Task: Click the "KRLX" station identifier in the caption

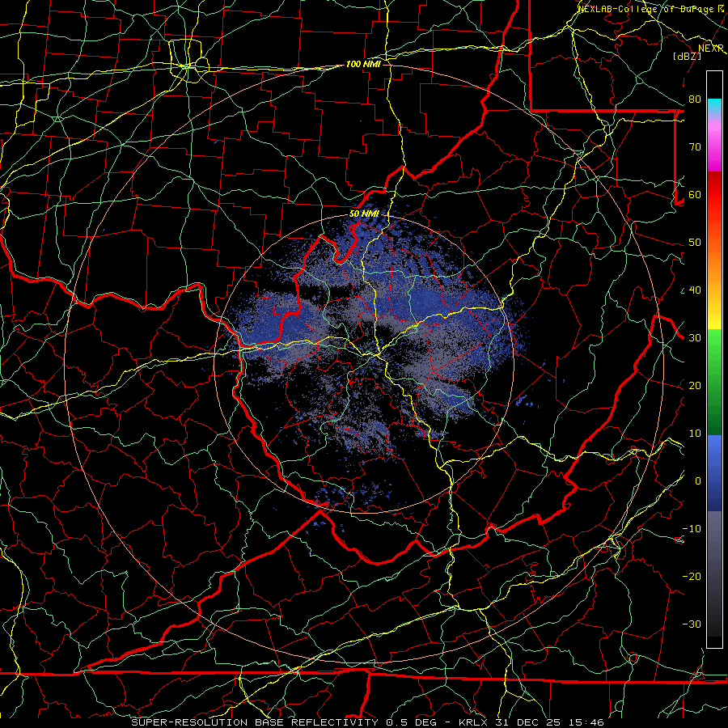Action: (472, 722)
